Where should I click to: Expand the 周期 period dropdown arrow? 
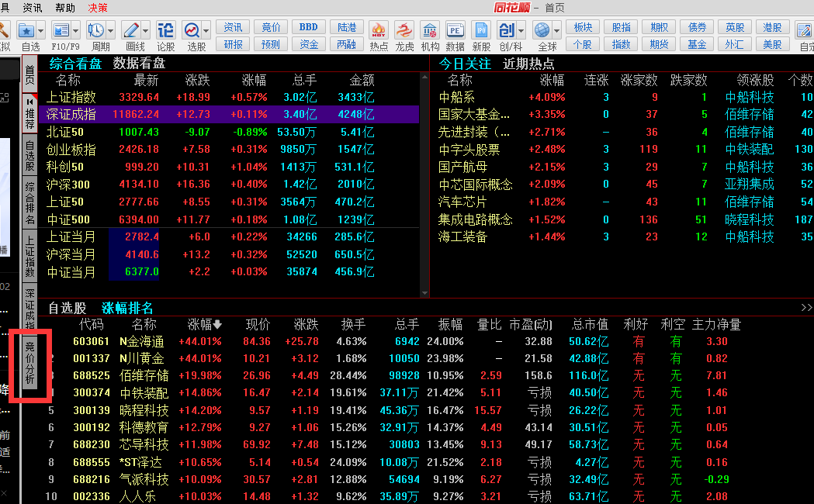point(110,31)
